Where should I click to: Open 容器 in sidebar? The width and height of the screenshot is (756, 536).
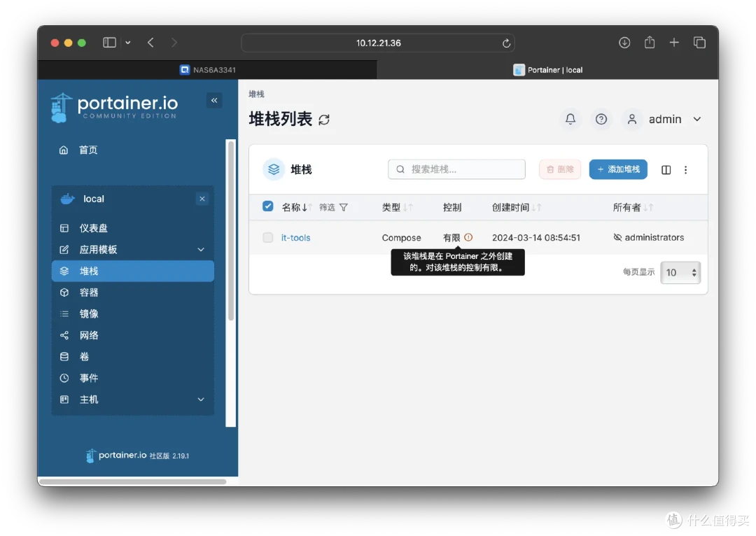point(133,292)
